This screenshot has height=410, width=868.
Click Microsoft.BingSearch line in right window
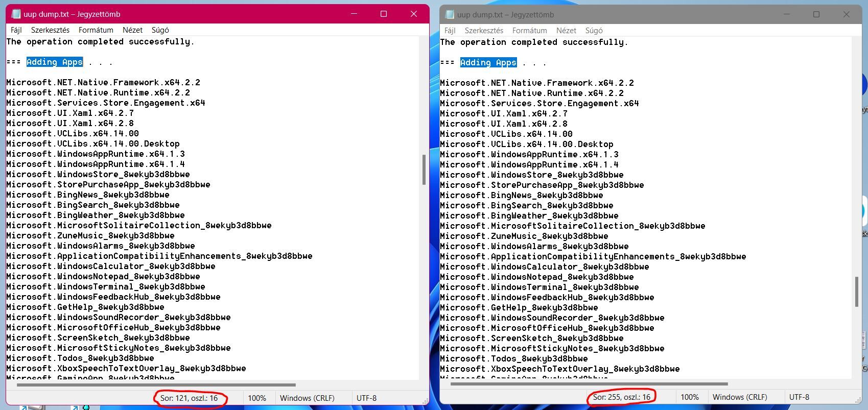point(527,205)
